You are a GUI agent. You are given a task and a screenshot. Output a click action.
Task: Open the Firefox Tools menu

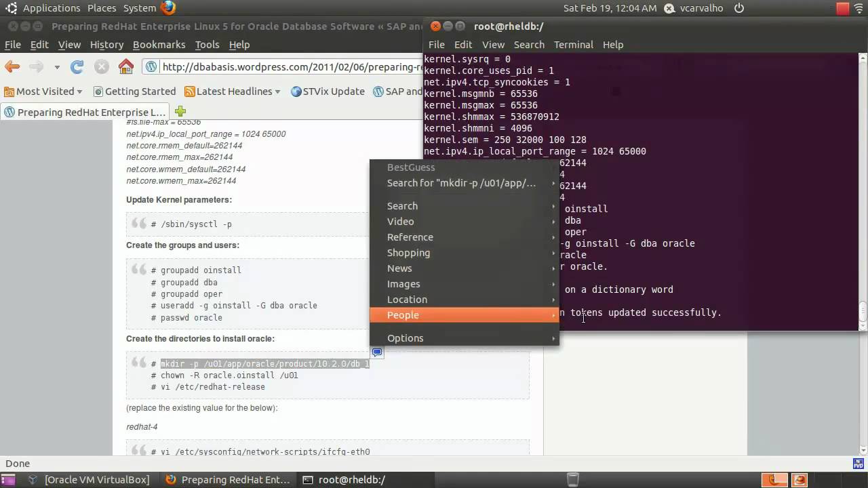pyautogui.click(x=207, y=44)
